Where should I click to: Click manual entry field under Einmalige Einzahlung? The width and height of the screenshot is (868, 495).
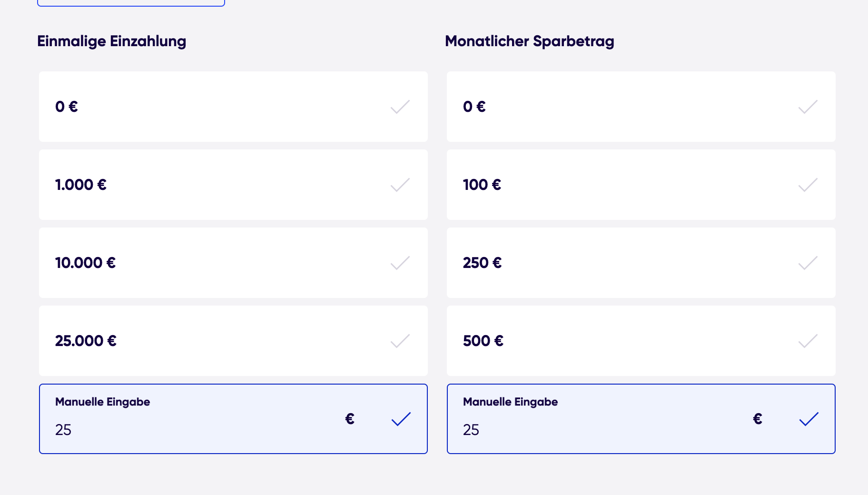pyautogui.click(x=190, y=430)
